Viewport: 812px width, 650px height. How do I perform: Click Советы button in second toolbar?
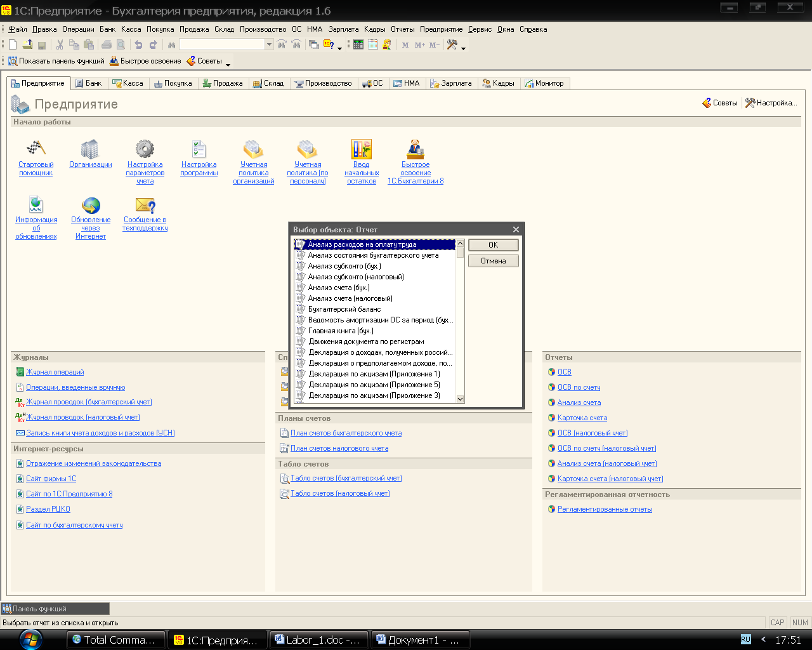click(x=204, y=61)
